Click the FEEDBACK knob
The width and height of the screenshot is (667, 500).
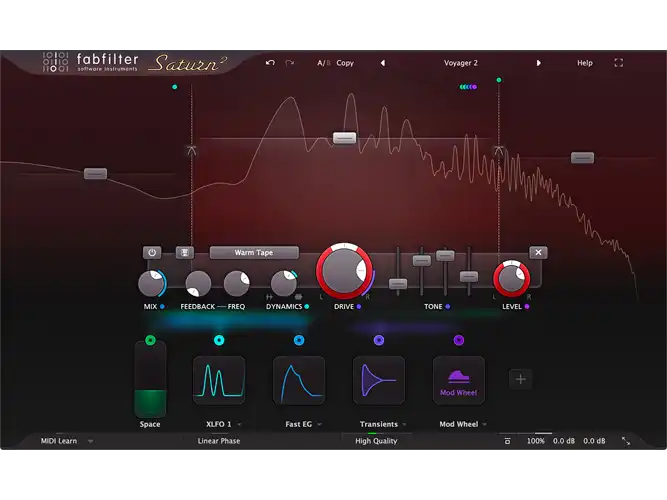(198, 283)
